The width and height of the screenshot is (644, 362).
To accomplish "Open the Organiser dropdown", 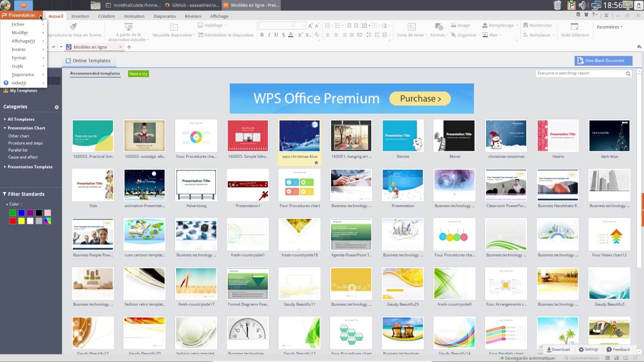I will [x=465, y=35].
